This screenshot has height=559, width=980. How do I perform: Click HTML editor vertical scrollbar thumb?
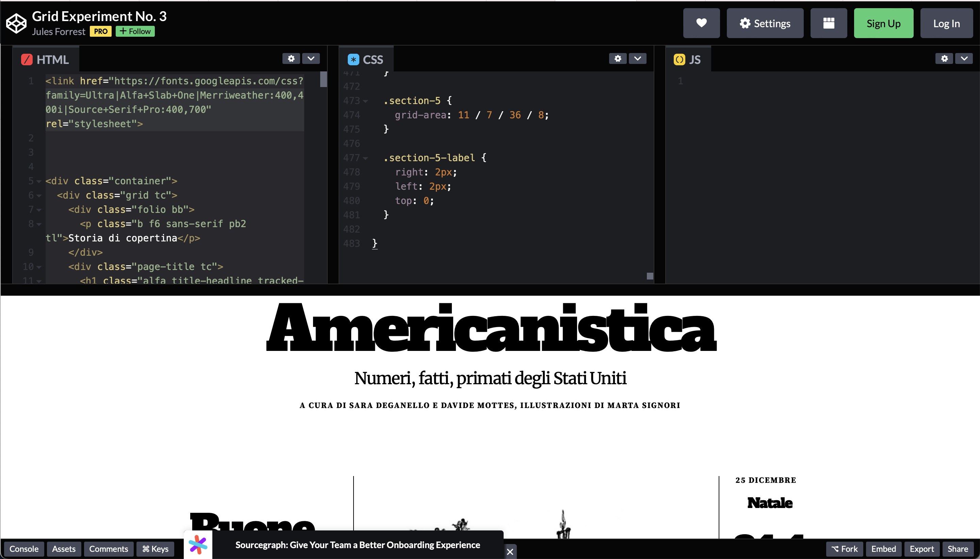pyautogui.click(x=324, y=80)
